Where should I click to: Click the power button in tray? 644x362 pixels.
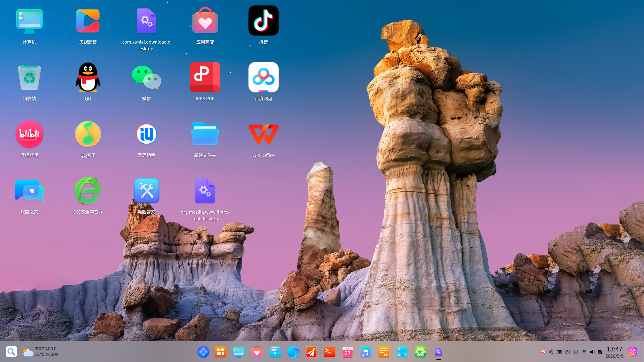(x=567, y=352)
